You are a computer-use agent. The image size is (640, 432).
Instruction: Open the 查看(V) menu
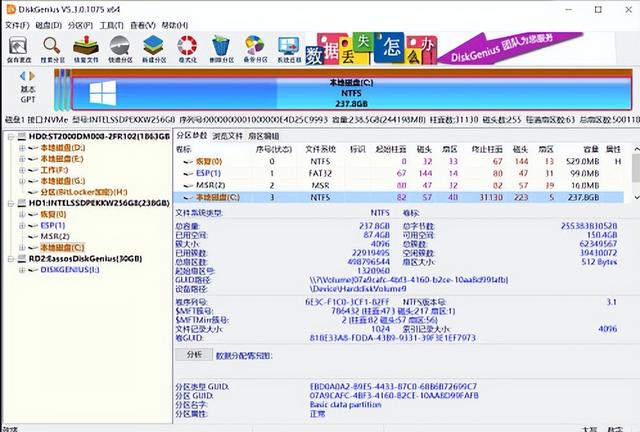(143, 25)
